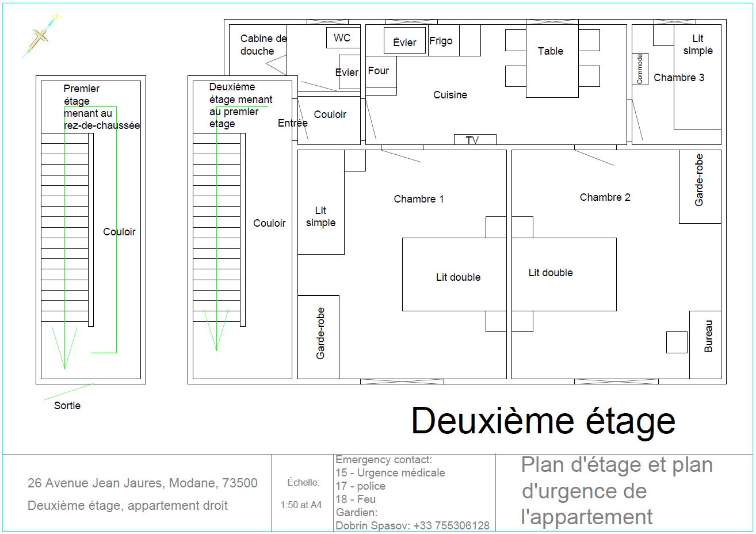Click the 'Chambre 1' room label

tap(419, 199)
